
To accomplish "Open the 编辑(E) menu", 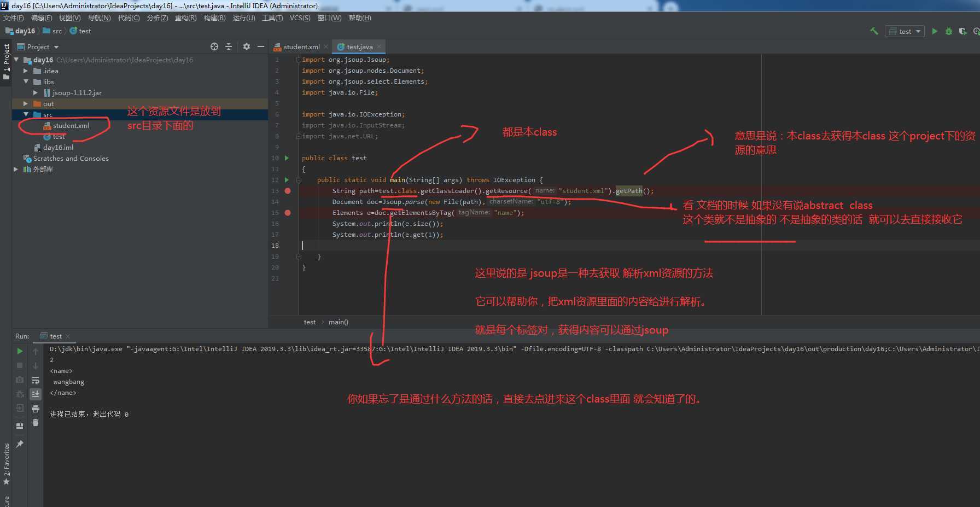I will (x=42, y=18).
